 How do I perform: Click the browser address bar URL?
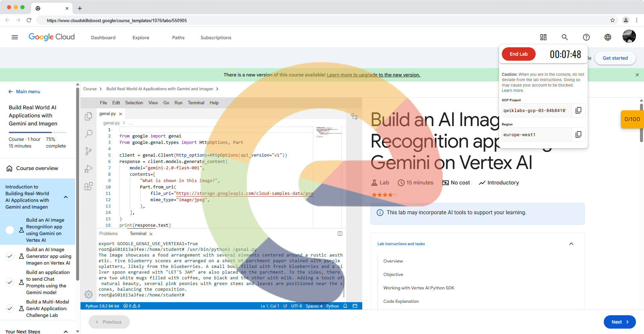(117, 20)
